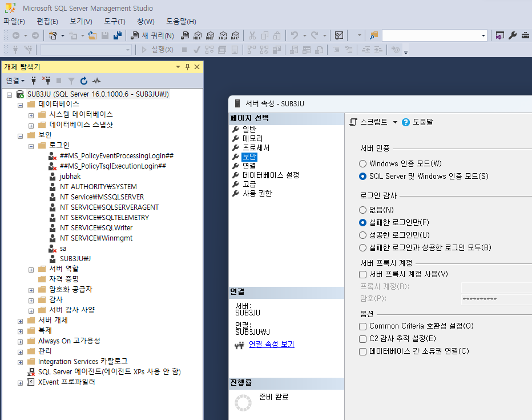Viewport: 532px width, 420px height.
Task: Click Object Explorer connect plug icon
Action: pos(34,81)
